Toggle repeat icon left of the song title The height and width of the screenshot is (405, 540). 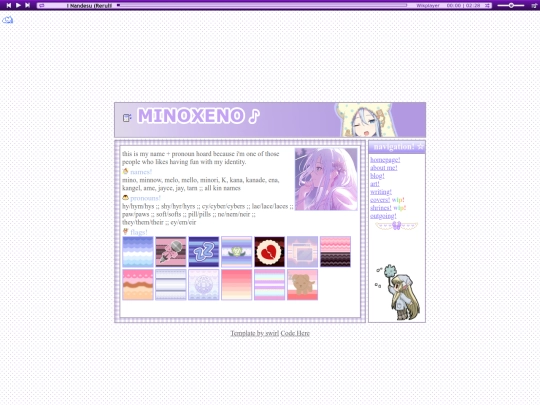42,6
